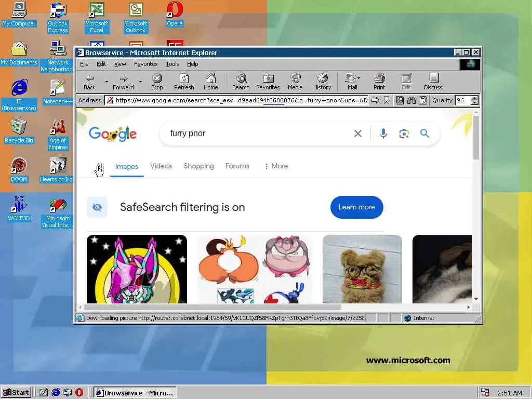
Task: Click the horizontal scrollbar thumb
Action: 212,307
